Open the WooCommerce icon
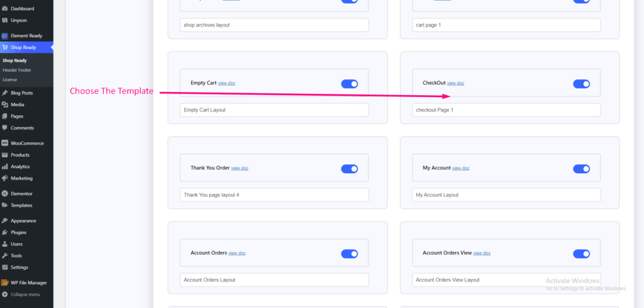 click(x=5, y=143)
